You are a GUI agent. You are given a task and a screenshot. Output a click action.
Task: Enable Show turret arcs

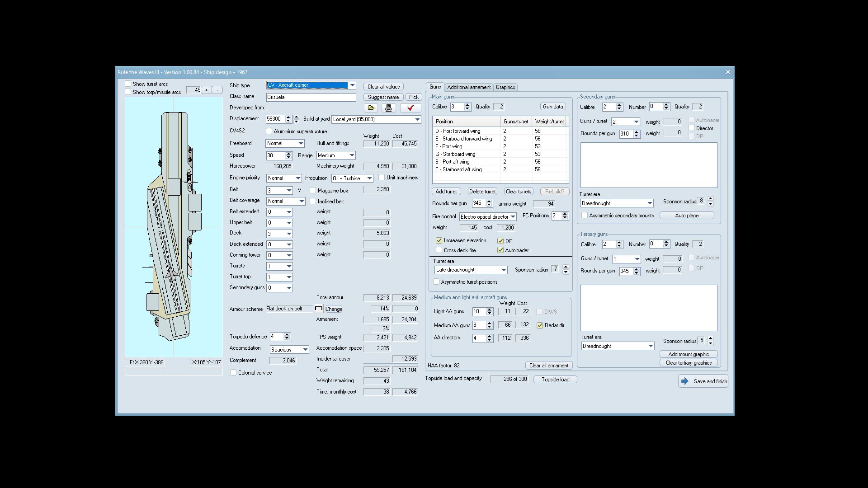pos(128,84)
